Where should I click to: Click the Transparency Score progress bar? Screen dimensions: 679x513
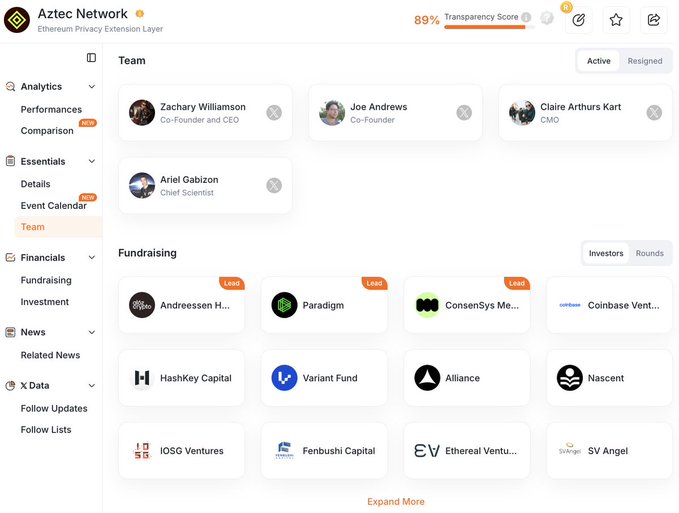[x=489, y=27]
